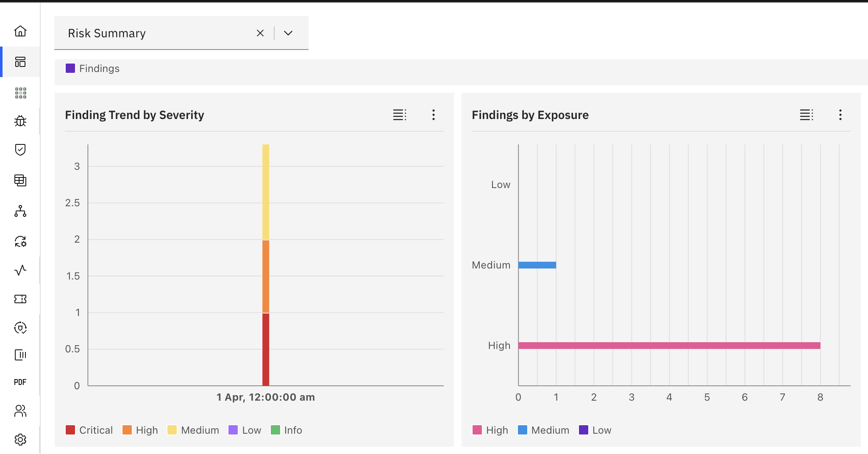This screenshot has width=868, height=454.
Task: Toggle Medium series in severity legend
Action: click(193, 430)
